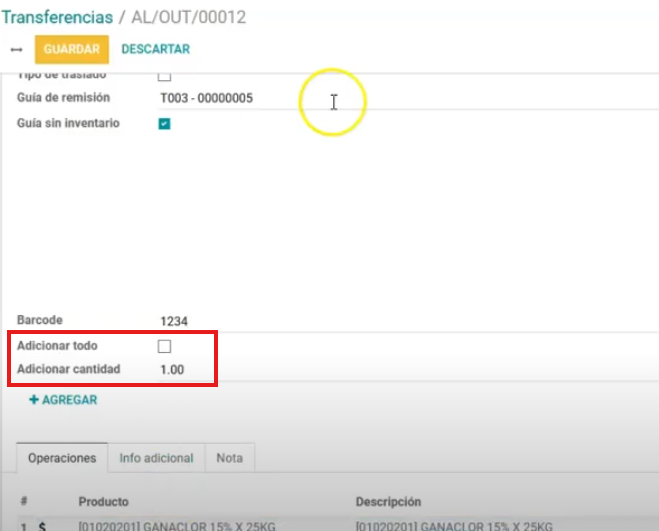The image size is (659, 531).
Task: Switch to the Info adicional tab
Action: (156, 458)
